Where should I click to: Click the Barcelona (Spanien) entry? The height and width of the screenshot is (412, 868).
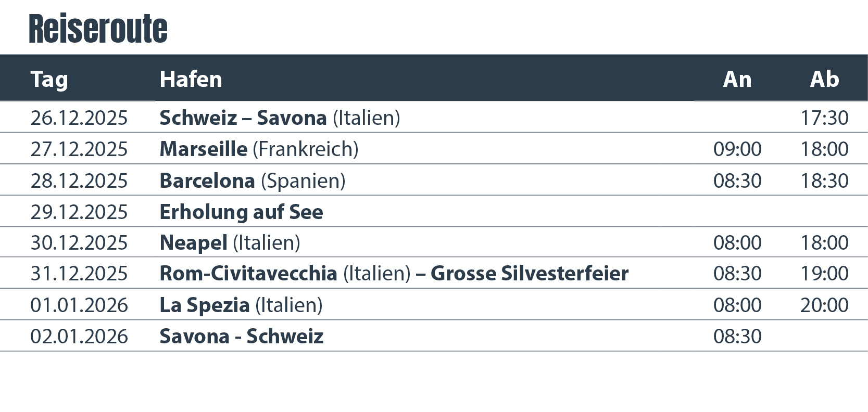(252, 181)
